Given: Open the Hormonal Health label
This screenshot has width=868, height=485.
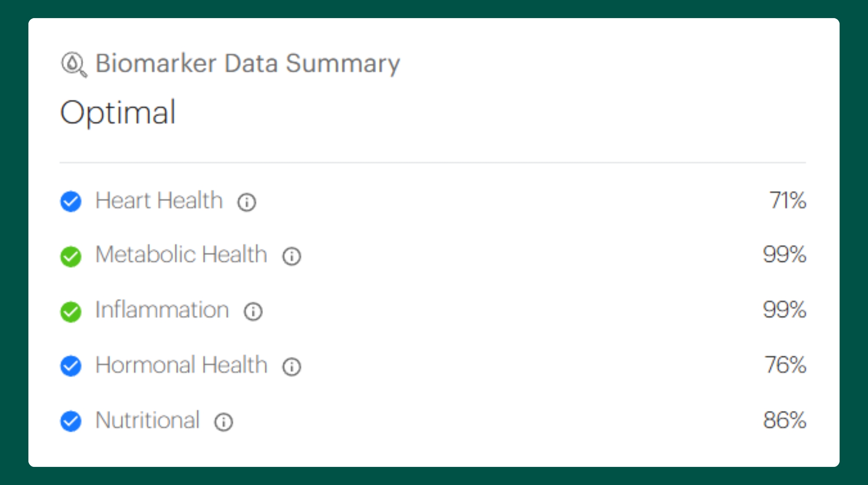Looking at the screenshot, I should tap(181, 365).
